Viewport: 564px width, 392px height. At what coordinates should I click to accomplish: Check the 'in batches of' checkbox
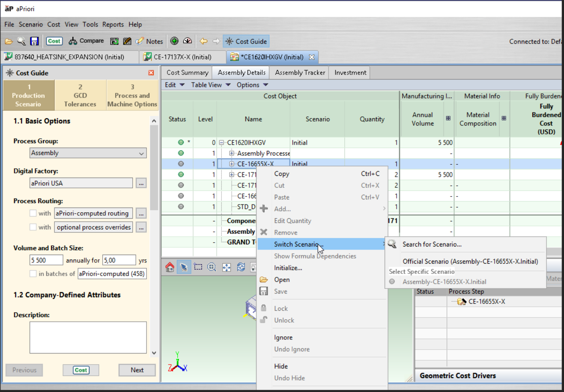point(33,273)
